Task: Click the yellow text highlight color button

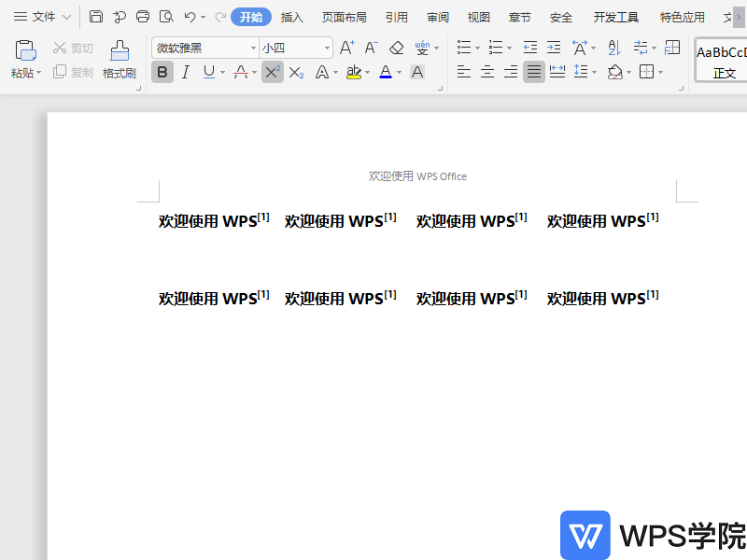Action: tap(353, 72)
